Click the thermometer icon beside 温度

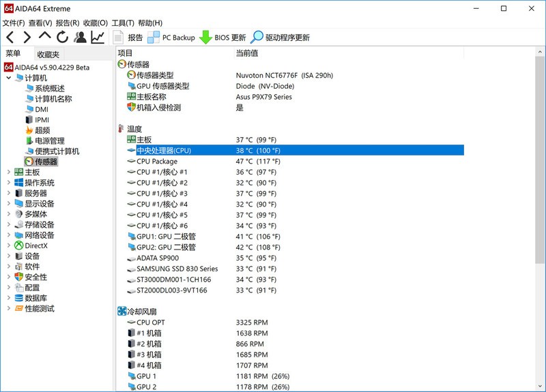point(121,129)
